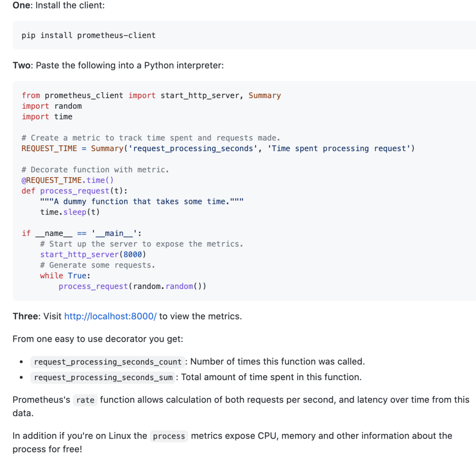
Task: Click the if __name__ == '__main__': line
Action: (82, 233)
